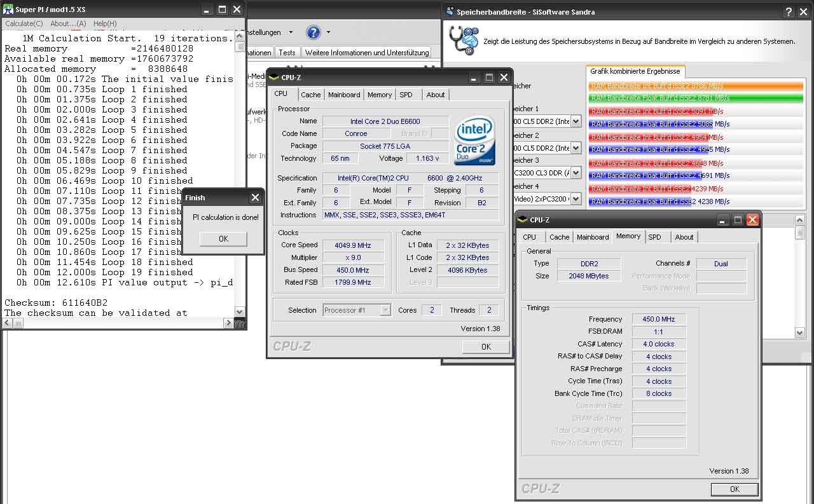
Task: Click the Intel Core 2 Duo logo
Action: point(474,140)
